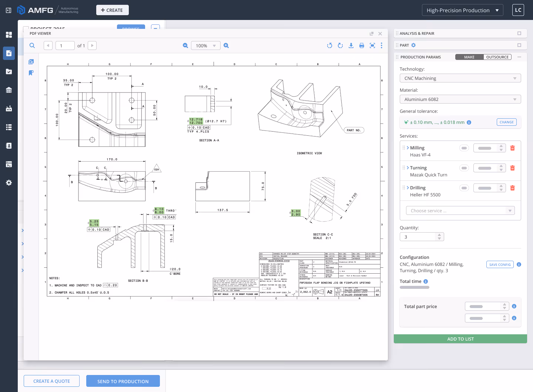Image resolution: width=533 pixels, height=392 pixels.
Task: Toggle the switch beside the Turning service
Action: click(x=464, y=168)
